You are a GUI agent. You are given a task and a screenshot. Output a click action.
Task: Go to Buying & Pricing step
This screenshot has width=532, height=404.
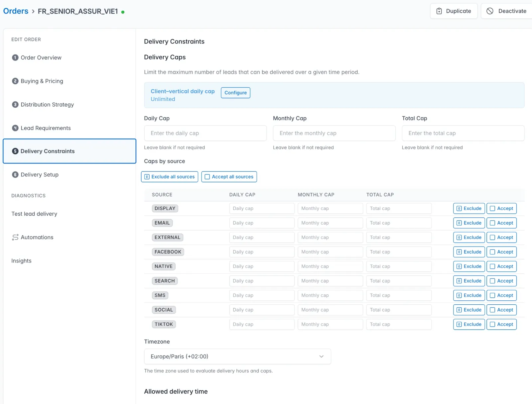point(69,81)
